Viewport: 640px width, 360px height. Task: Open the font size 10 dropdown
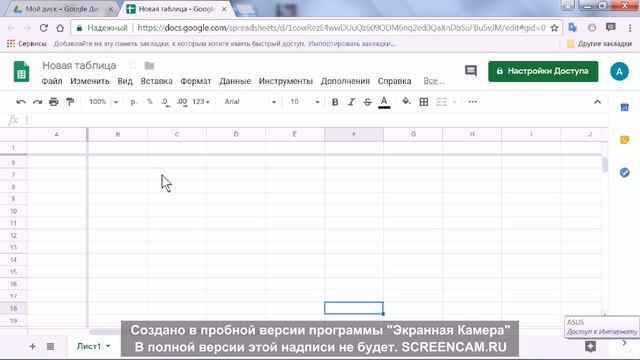click(x=305, y=102)
